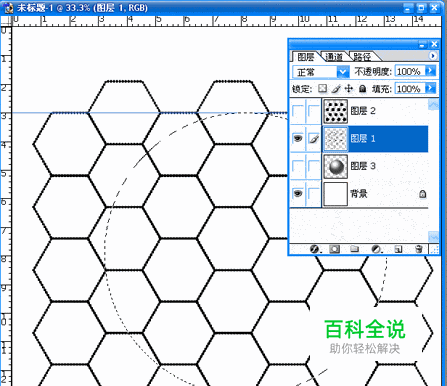447x386 pixels.
Task: Open the 填充 fill slider arrow
Action: pos(430,88)
